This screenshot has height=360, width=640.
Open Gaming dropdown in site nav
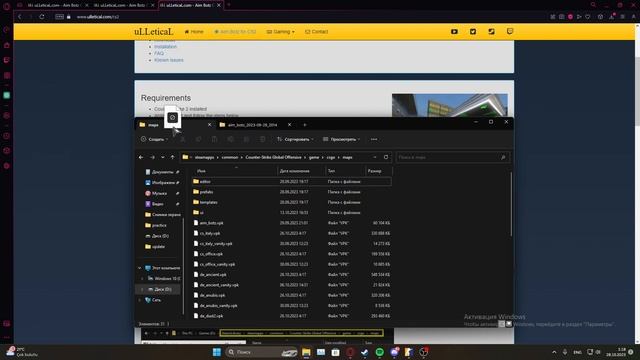(x=280, y=31)
